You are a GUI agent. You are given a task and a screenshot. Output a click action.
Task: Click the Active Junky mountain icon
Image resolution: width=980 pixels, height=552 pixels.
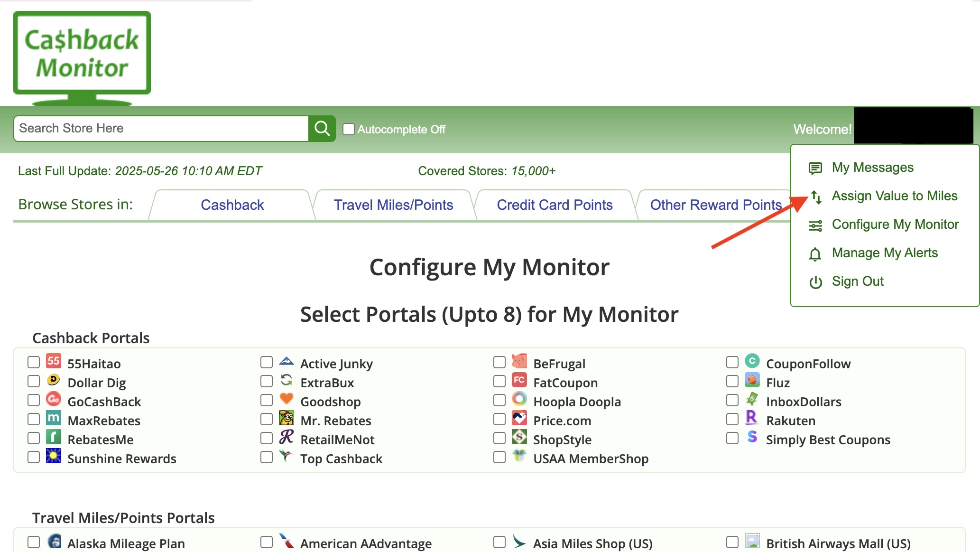tap(287, 361)
